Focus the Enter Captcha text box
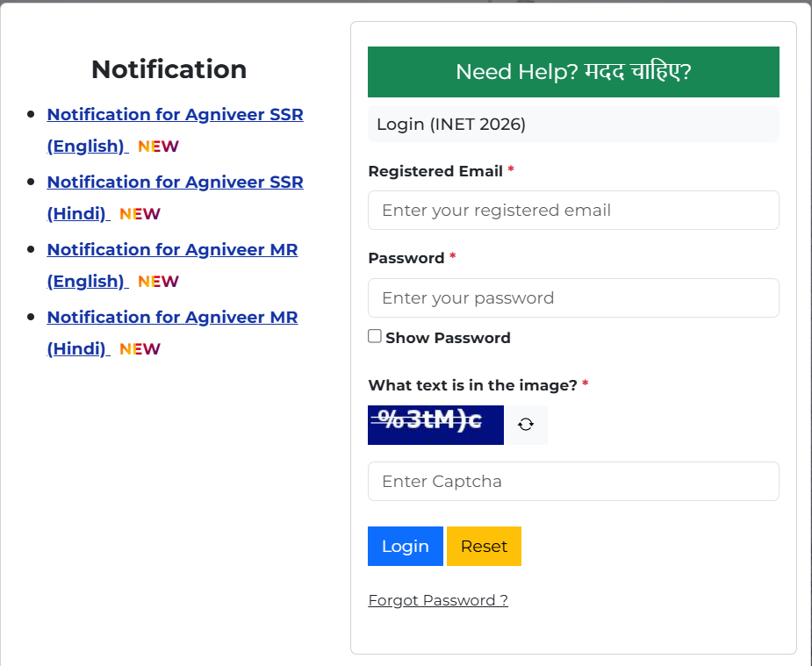 point(573,481)
